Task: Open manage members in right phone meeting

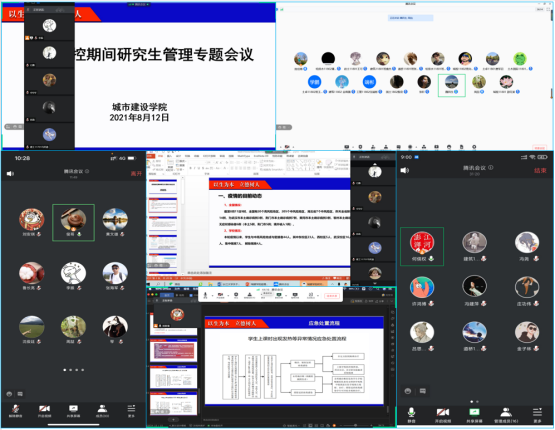Action: pyautogui.click(x=506, y=414)
